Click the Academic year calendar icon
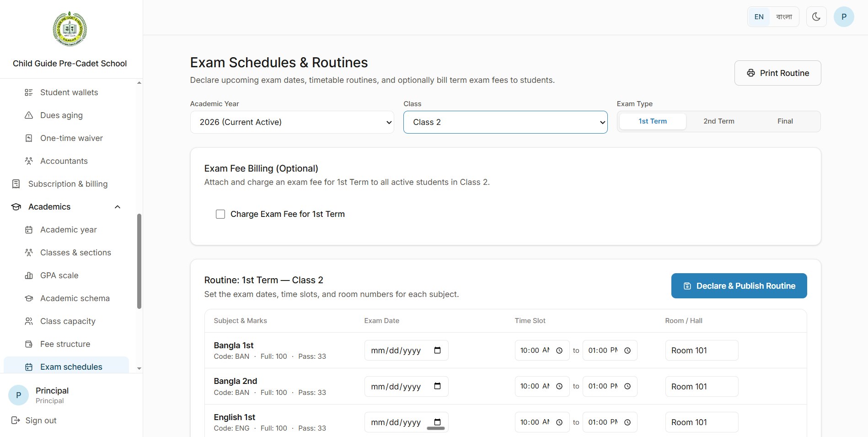This screenshot has height=437, width=868. pos(29,230)
